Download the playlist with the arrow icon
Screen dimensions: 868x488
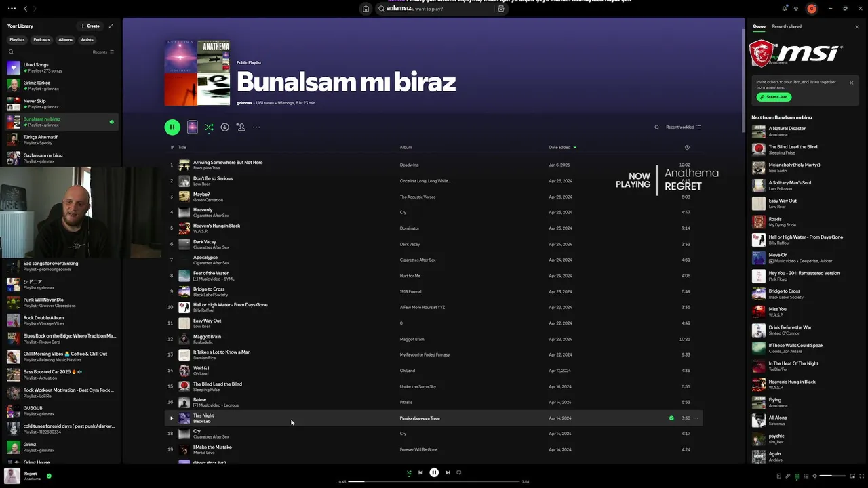tap(224, 127)
